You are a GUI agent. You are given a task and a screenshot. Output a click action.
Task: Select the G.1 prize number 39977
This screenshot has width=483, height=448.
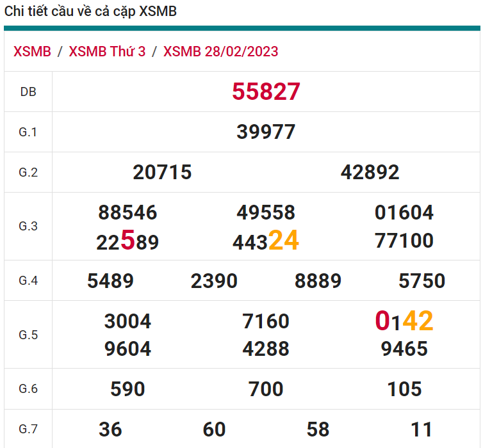[266, 132]
